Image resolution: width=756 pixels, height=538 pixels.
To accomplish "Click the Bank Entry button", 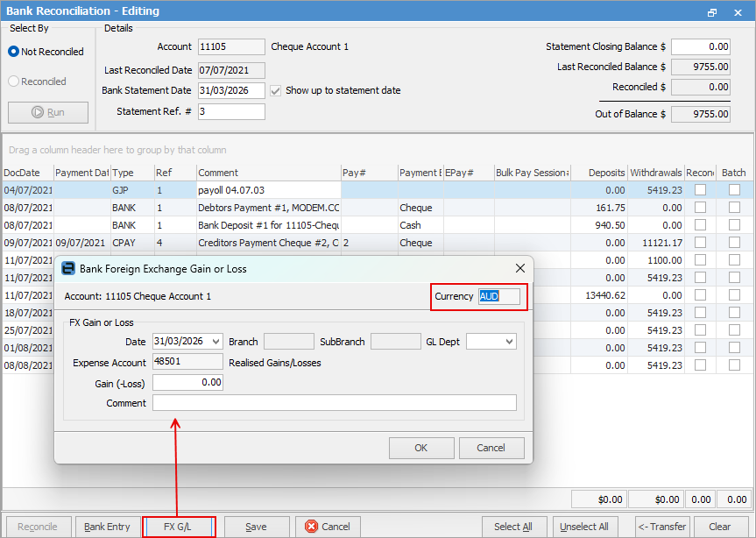I will (x=108, y=527).
